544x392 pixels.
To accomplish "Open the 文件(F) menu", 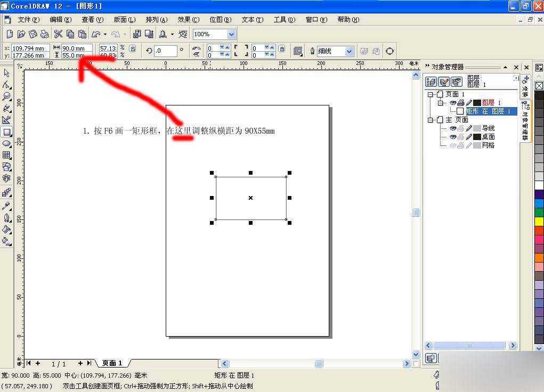I will pyautogui.click(x=29, y=20).
